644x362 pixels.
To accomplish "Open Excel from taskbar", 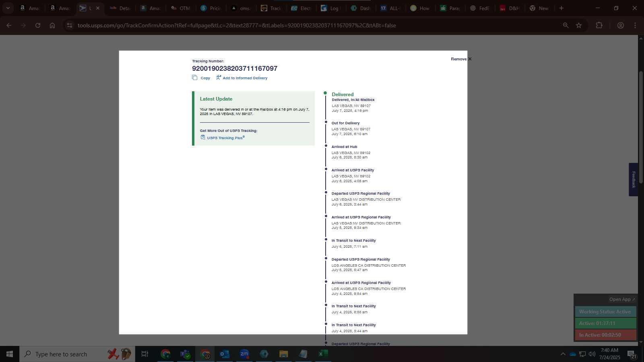I will click(323, 354).
